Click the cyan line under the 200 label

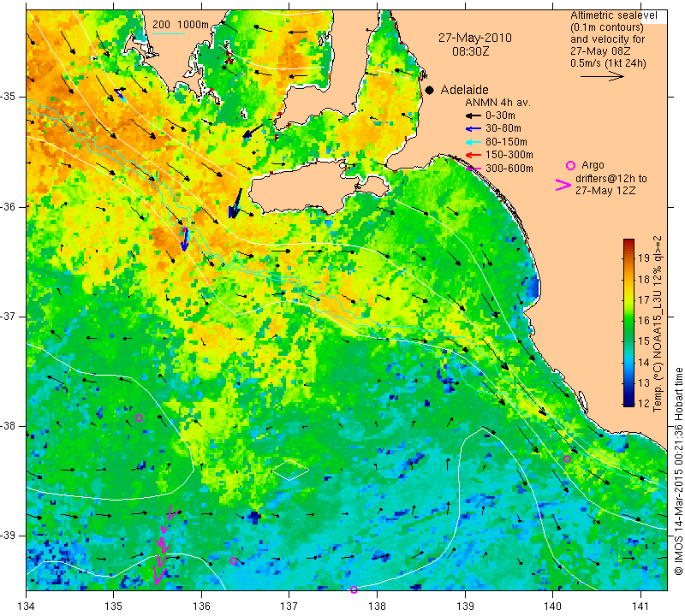click(x=169, y=33)
